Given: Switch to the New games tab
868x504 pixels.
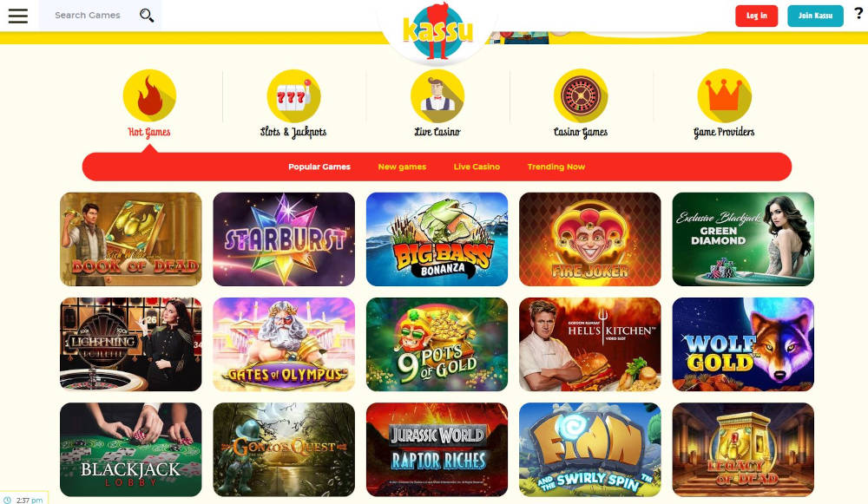Looking at the screenshot, I should tap(402, 167).
